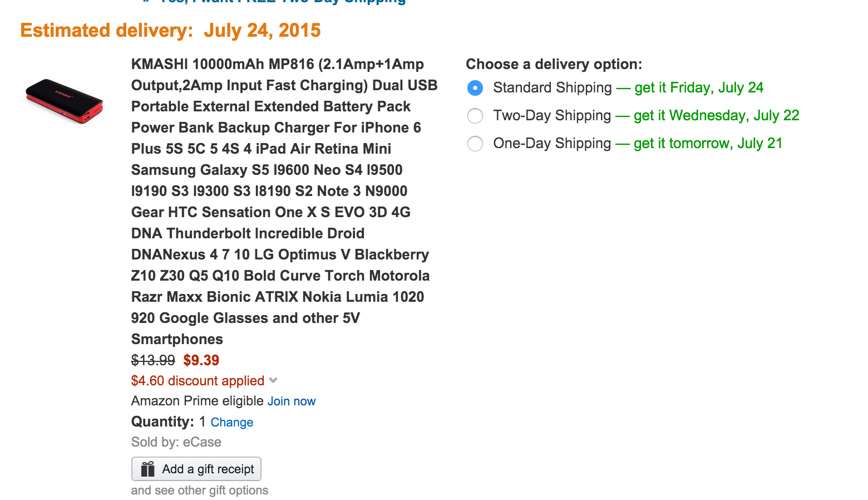Click get it tomorrow, July 21 link
The image size is (868, 500).
pyautogui.click(x=707, y=143)
